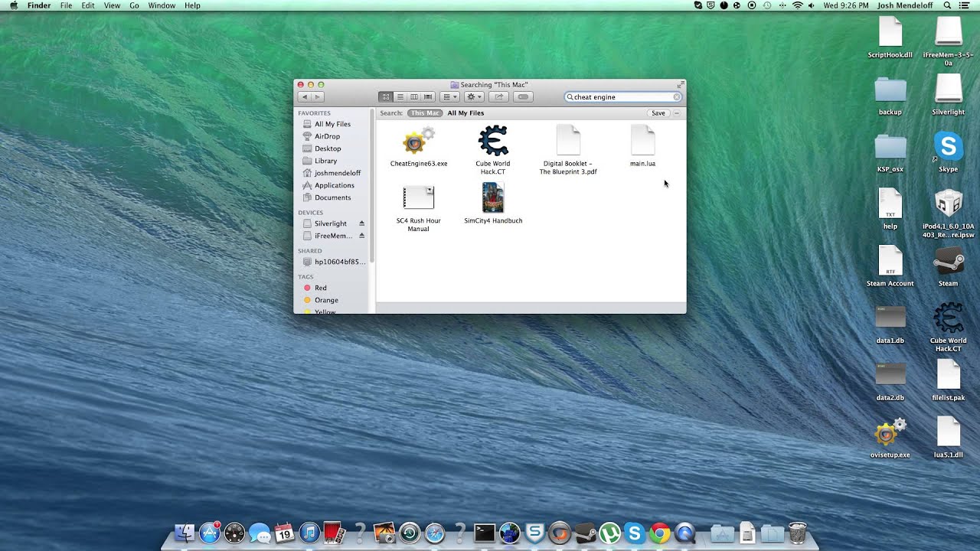
Task: Select Steam icon on desktop
Action: point(948,266)
